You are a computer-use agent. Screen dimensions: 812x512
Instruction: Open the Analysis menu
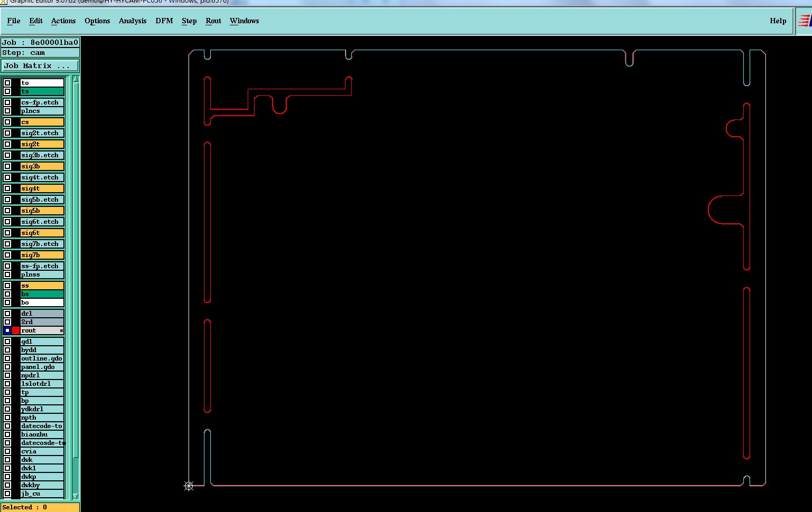133,21
